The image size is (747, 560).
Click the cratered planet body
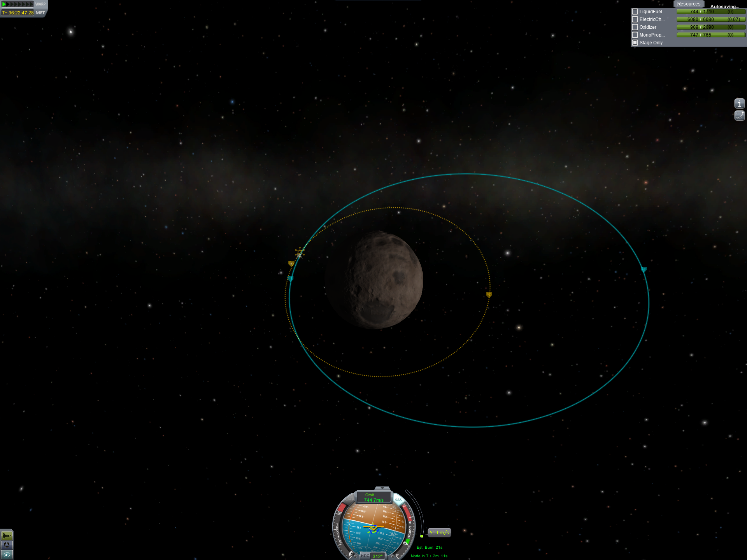point(374,280)
